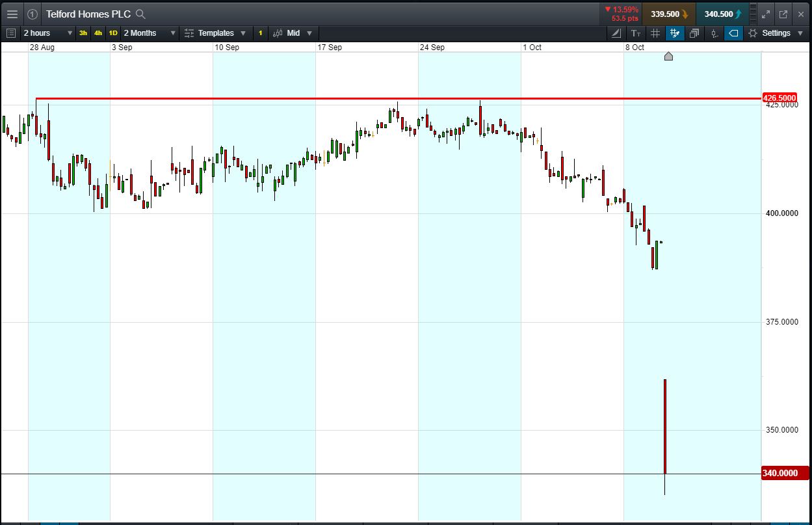This screenshot has width=812, height=525.
Task: Click the sell price 339.500 button
Action: (668, 14)
